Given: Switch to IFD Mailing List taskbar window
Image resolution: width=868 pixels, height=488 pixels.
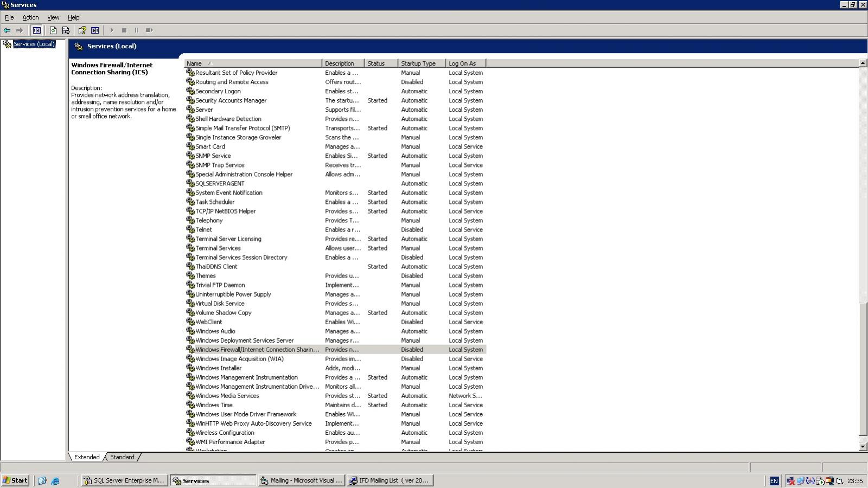Looking at the screenshot, I should pos(390,480).
